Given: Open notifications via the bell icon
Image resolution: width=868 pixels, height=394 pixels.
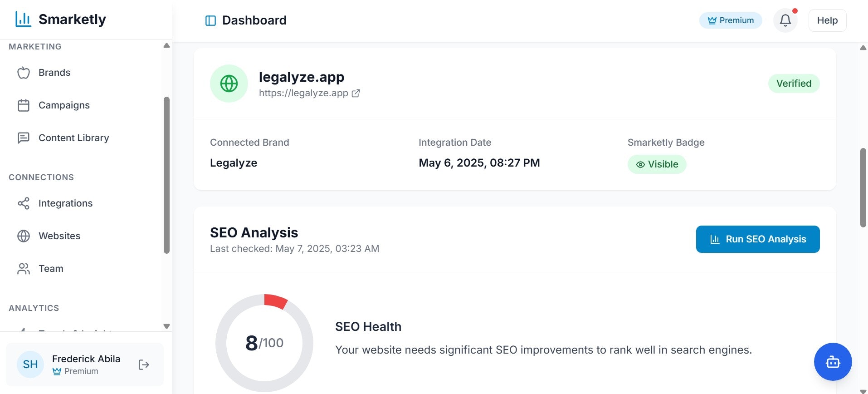Looking at the screenshot, I should pos(785,20).
